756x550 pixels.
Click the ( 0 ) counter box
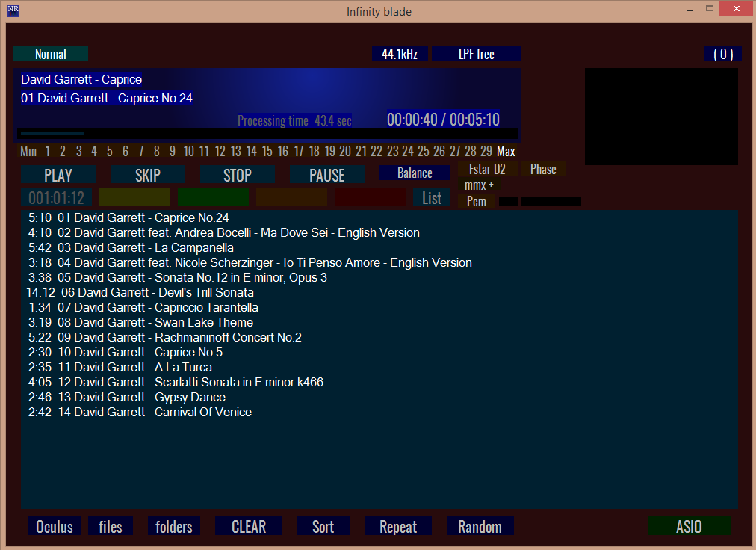tap(723, 54)
